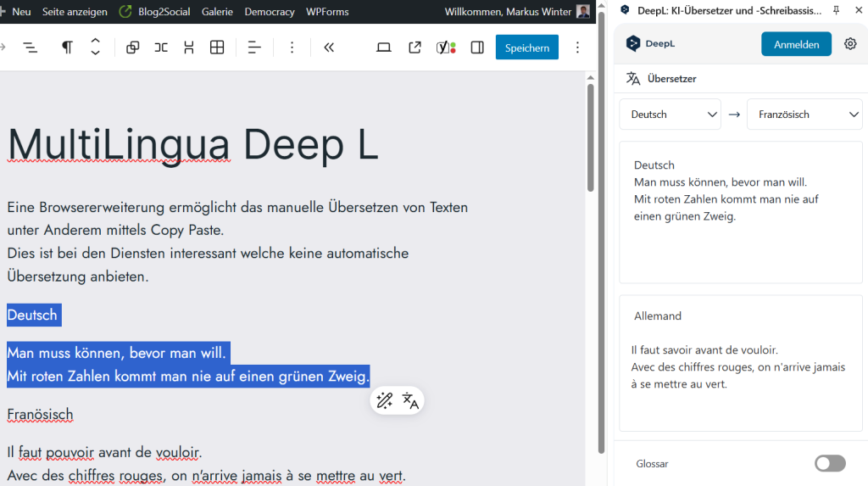Open the desktop preview icon
Screen dimensions: 868x486
pyautogui.click(x=384, y=47)
